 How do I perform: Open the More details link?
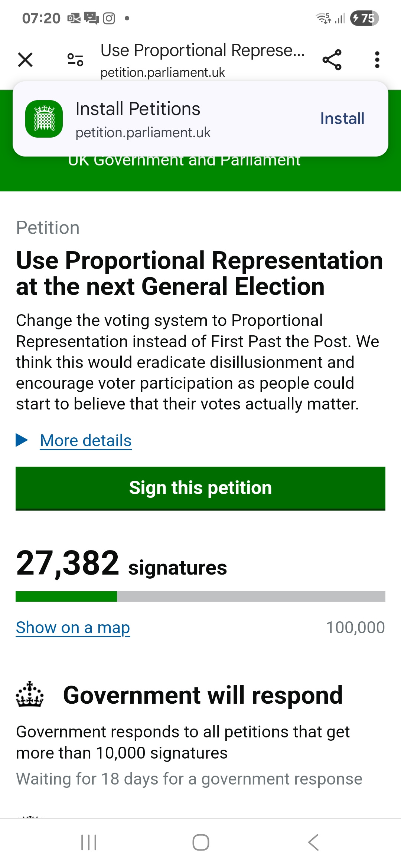[x=86, y=441]
